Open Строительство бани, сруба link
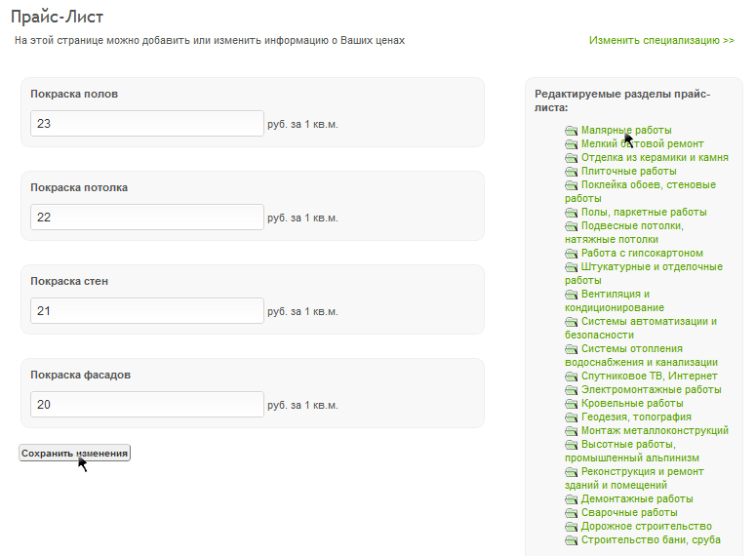 (x=650, y=539)
